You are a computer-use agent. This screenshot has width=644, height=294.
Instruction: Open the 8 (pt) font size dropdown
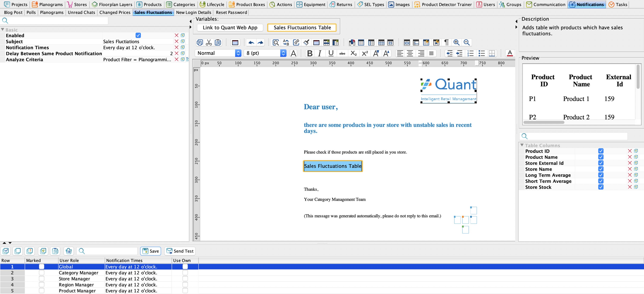click(x=265, y=53)
